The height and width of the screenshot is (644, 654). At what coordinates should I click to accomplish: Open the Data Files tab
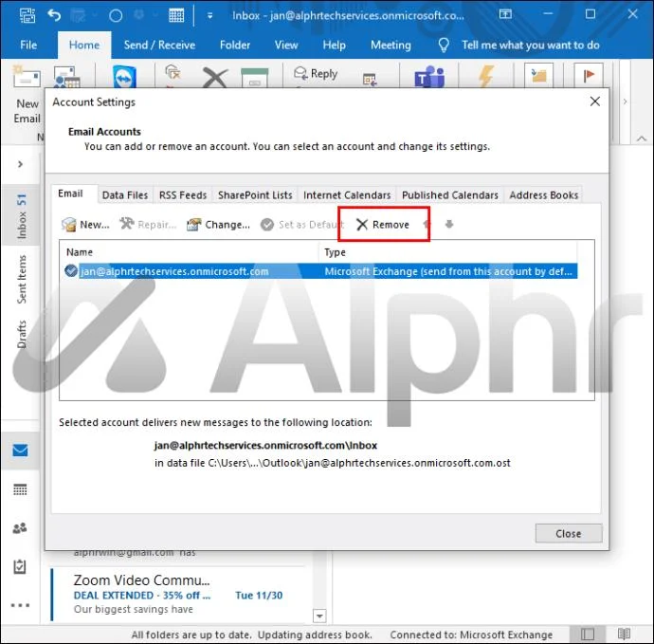coord(125,195)
